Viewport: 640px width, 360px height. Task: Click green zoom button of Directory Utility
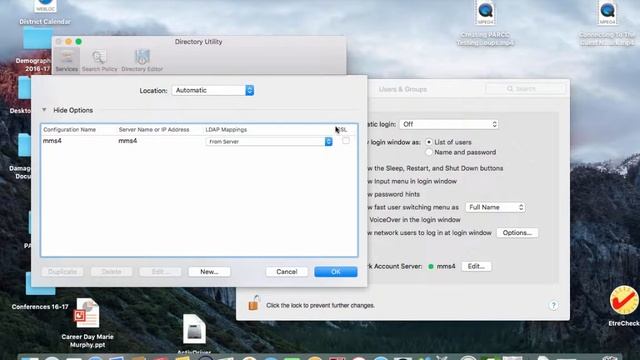(x=78, y=41)
